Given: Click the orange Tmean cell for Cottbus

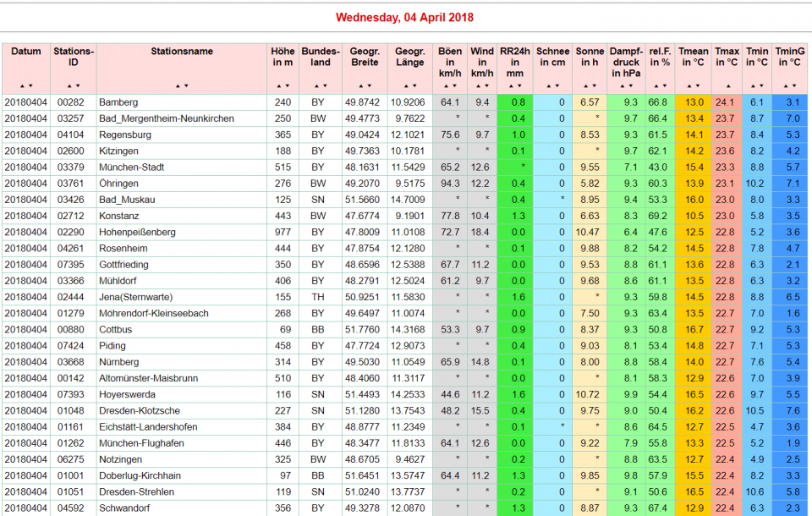Looking at the screenshot, I should [694, 329].
